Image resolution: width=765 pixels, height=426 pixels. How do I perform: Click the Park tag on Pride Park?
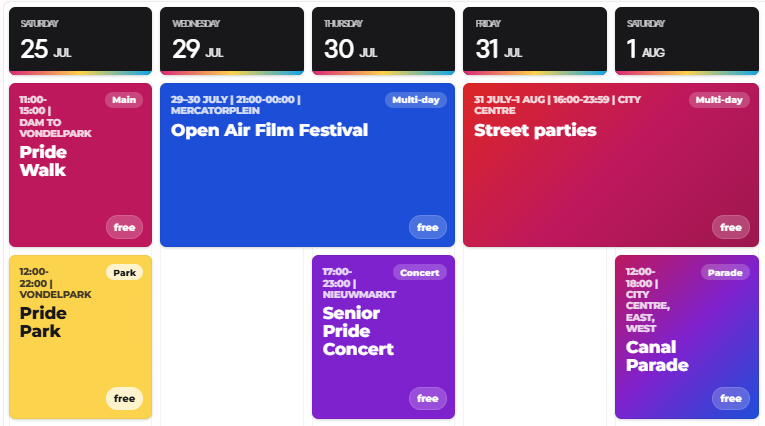point(124,273)
